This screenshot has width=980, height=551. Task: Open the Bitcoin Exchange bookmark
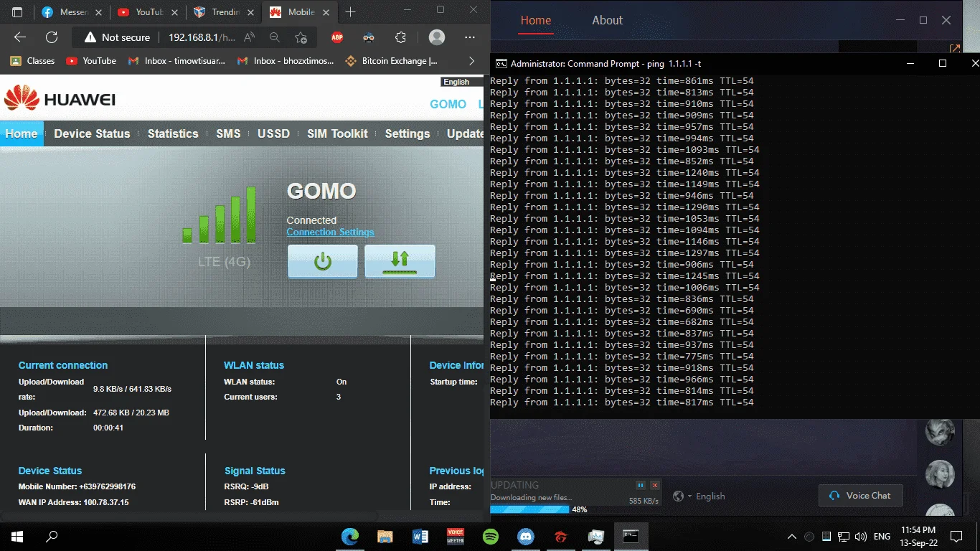[x=392, y=61]
